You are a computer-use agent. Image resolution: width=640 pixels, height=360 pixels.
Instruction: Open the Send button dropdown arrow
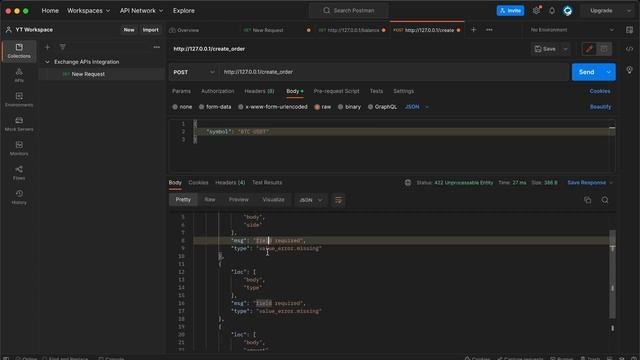tap(609, 72)
